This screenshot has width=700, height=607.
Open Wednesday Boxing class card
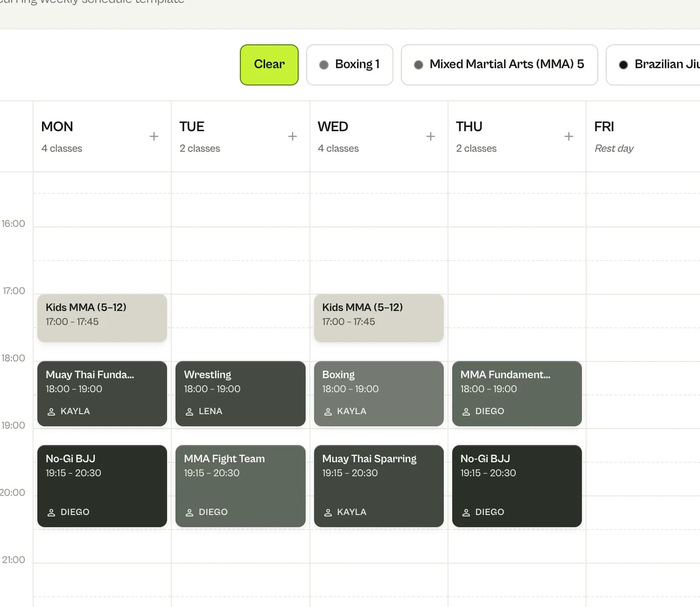(x=379, y=394)
